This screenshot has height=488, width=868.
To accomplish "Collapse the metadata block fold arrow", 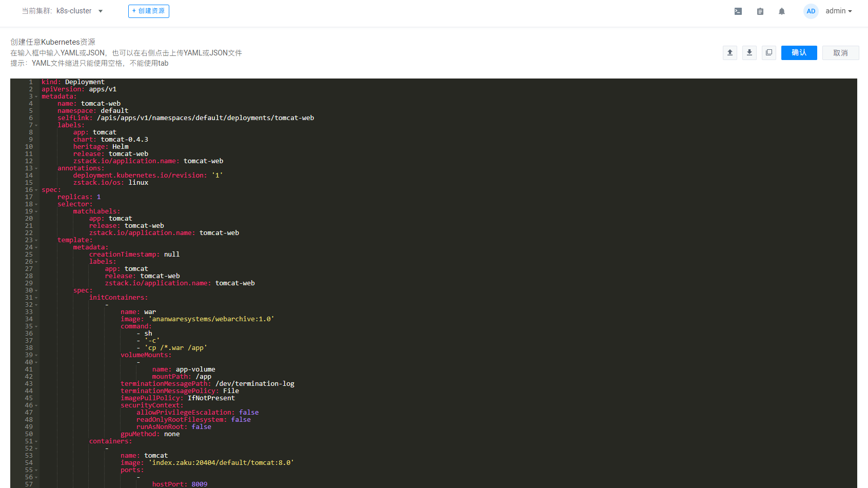I will (x=35, y=96).
